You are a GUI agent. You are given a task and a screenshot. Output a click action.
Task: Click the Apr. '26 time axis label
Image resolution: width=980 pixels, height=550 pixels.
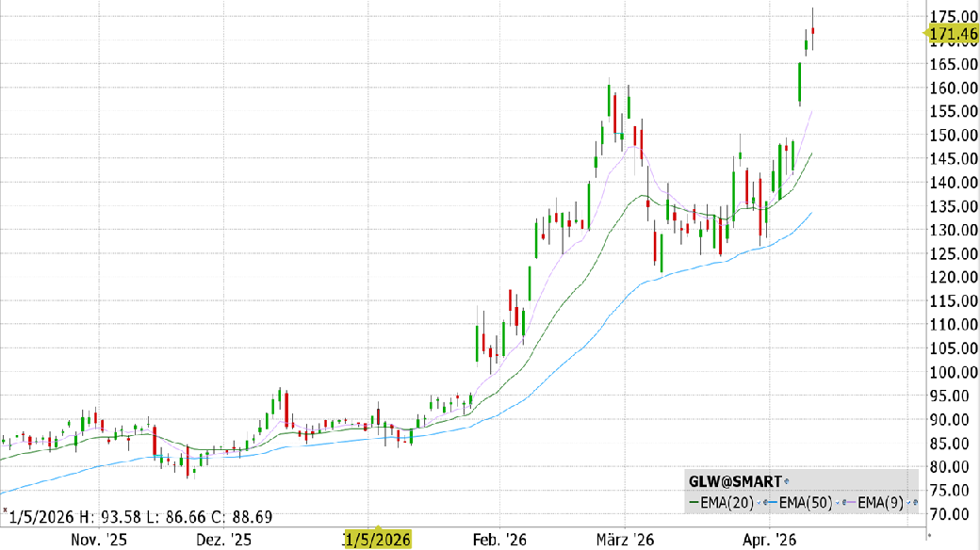pyautogui.click(x=769, y=540)
